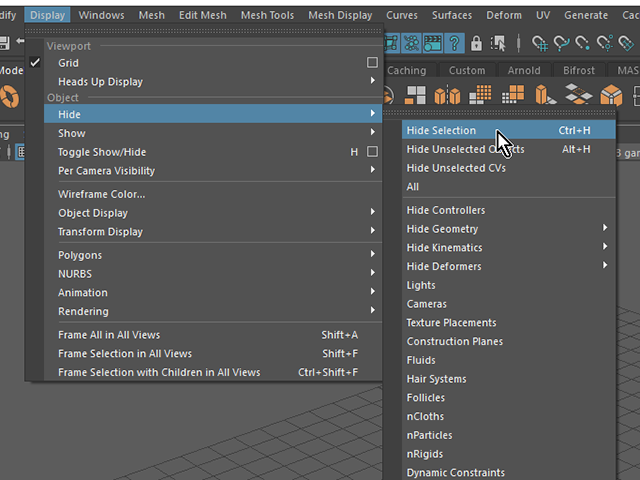640x480 pixels.
Task: Open the UV menu
Action: coord(543,16)
